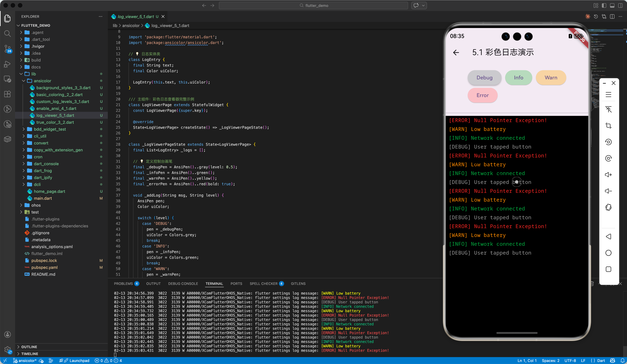Toggle the bottom panel layout button
This screenshot has width=627, height=364.
pyautogui.click(x=612, y=5)
